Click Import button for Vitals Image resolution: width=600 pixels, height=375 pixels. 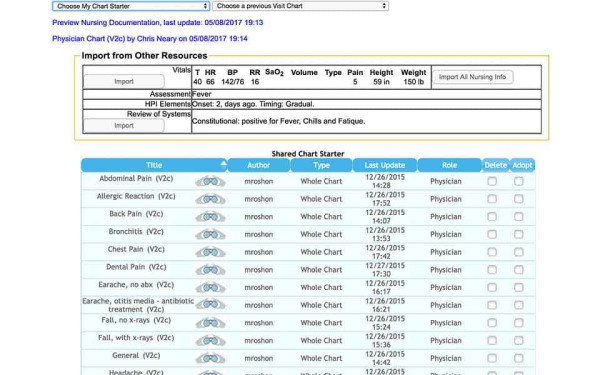(x=124, y=82)
